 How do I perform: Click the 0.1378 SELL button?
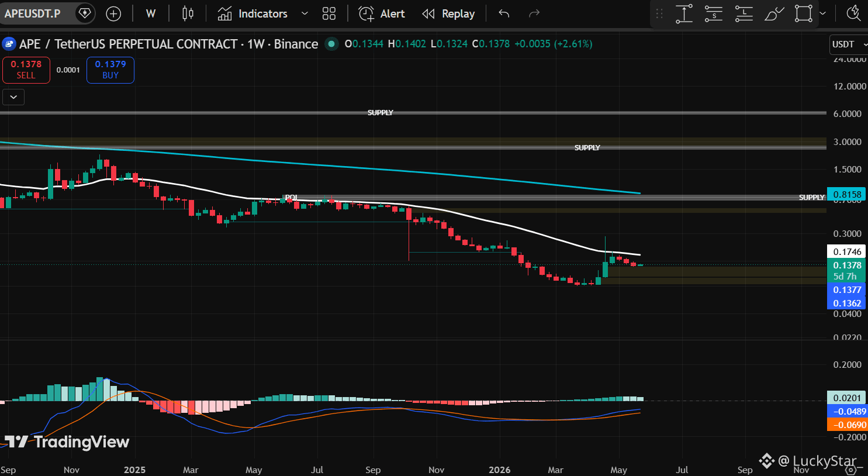point(26,70)
